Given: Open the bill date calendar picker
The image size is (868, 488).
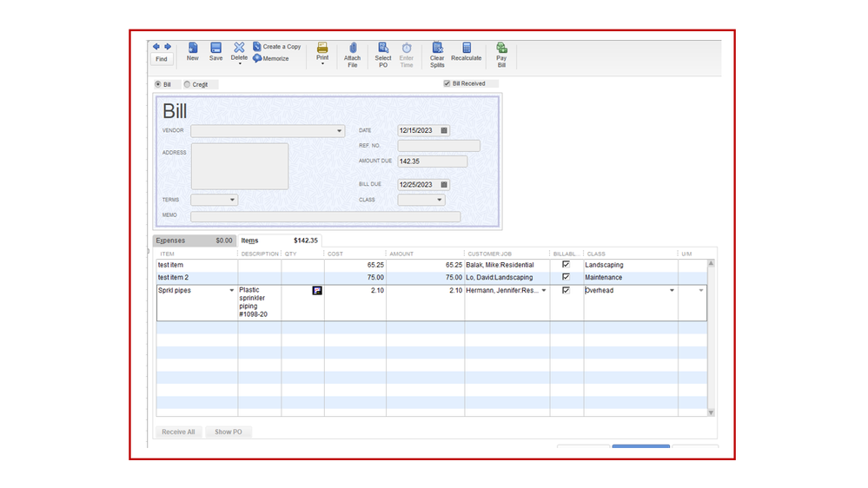Looking at the screenshot, I should pyautogui.click(x=444, y=131).
